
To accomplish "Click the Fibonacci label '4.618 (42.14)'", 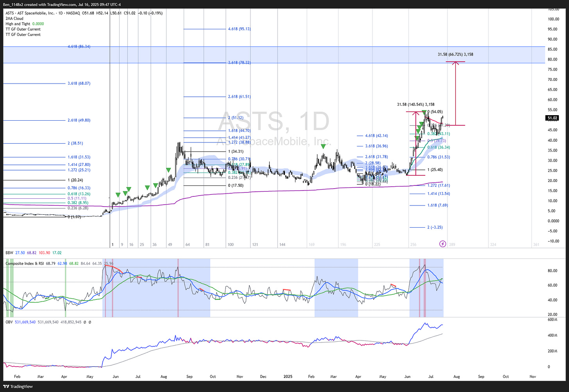I will coord(376,135).
